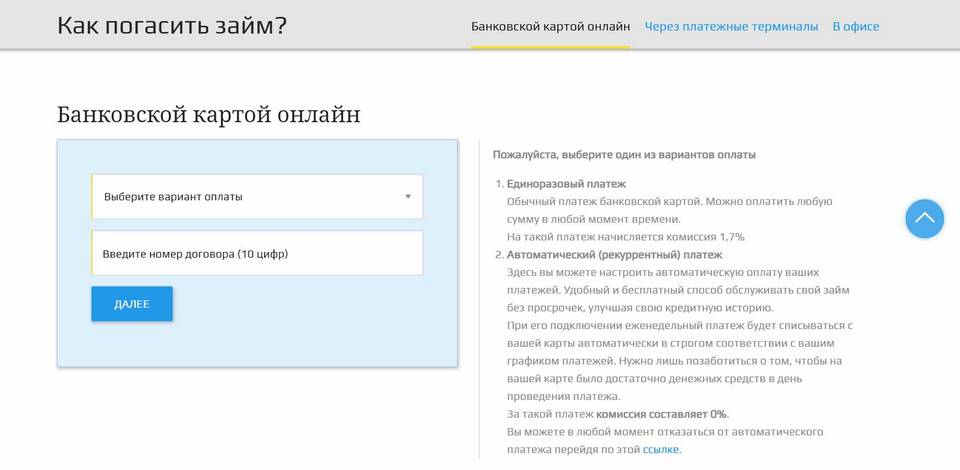960x470 pixels.
Task: Click 'Пожалуйста, выберите один из вариантов оплаты' text
Action: point(624,155)
